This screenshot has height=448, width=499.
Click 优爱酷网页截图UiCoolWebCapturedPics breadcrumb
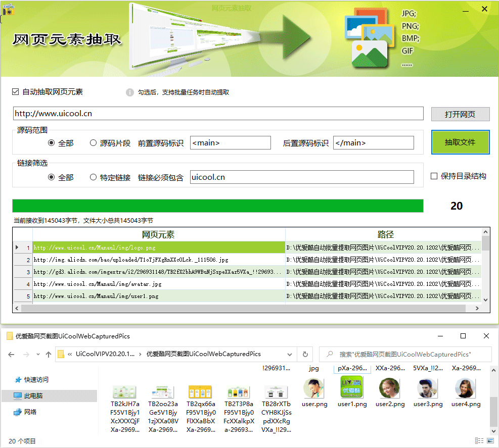203,354
